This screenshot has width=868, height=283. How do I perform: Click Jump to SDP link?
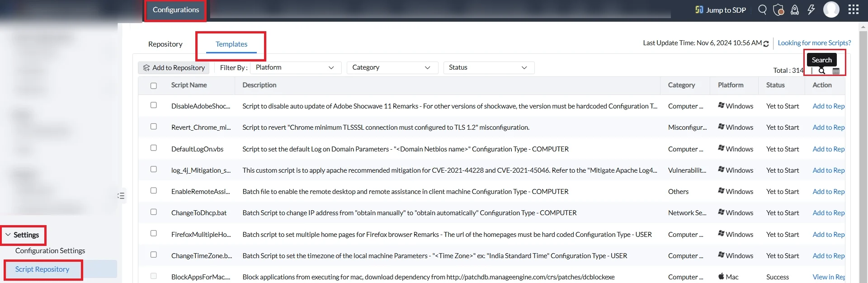[726, 10]
